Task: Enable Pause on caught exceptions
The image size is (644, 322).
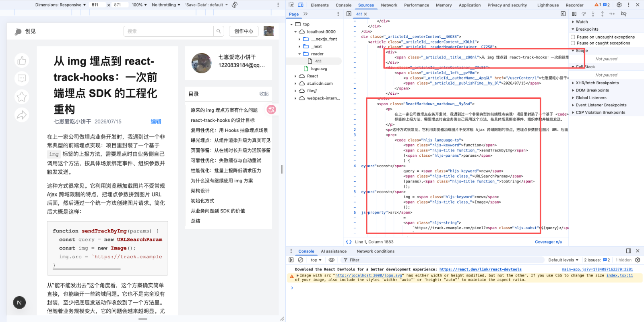Action: 573,43
